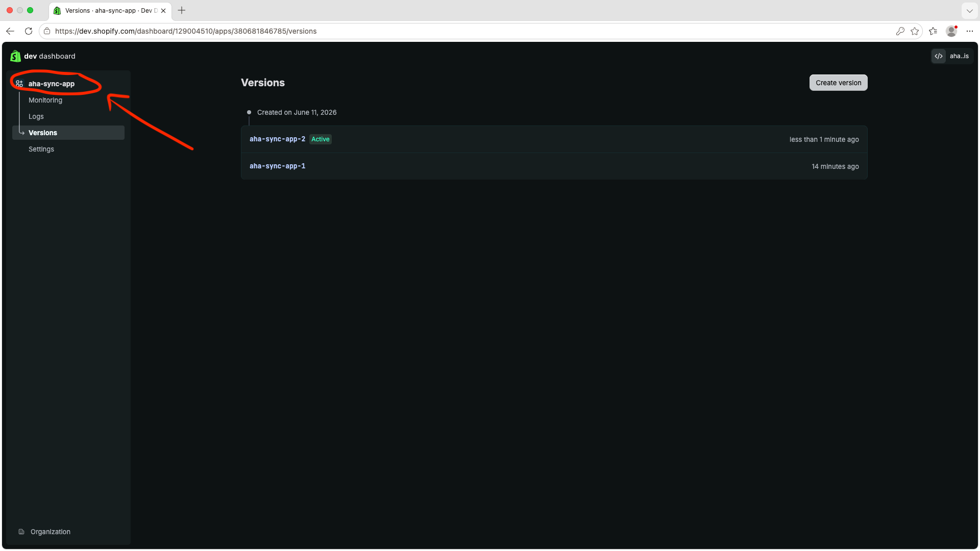Click the site lock icon in address bar
This screenshot has height=551, width=980.
click(x=47, y=31)
